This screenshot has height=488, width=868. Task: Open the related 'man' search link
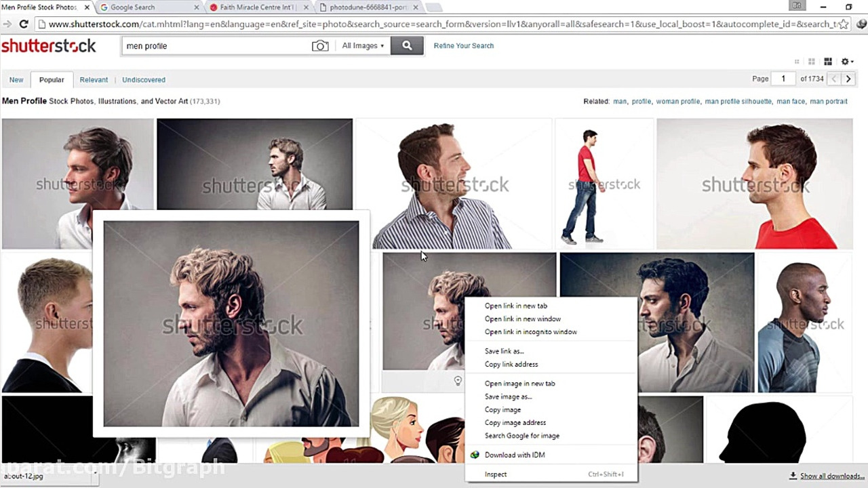[x=620, y=102]
